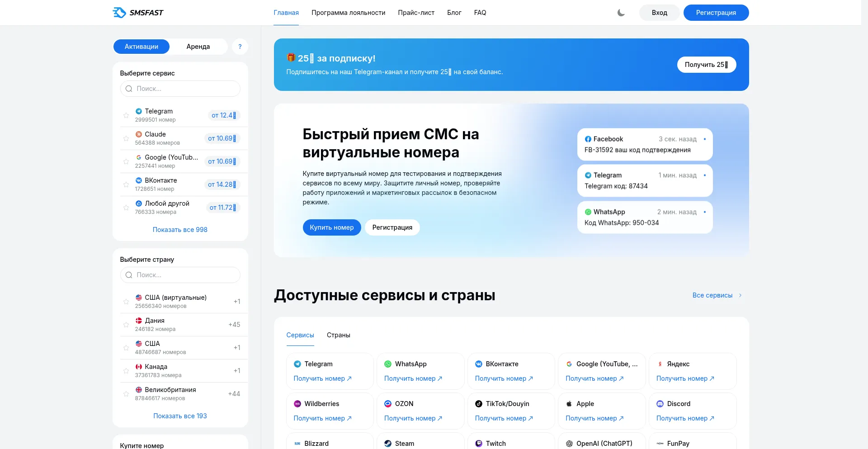
Task: Click the Telegram price badge от 12.4
Action: (x=224, y=115)
